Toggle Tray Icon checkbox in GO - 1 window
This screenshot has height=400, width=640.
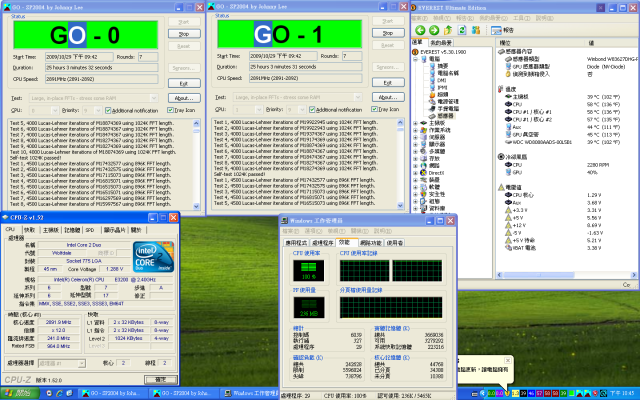click(x=374, y=109)
